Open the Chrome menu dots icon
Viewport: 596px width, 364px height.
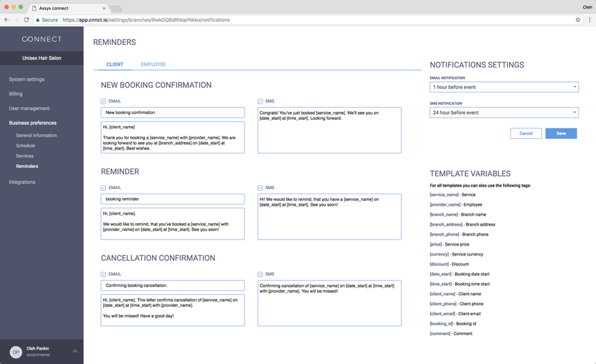(x=589, y=20)
